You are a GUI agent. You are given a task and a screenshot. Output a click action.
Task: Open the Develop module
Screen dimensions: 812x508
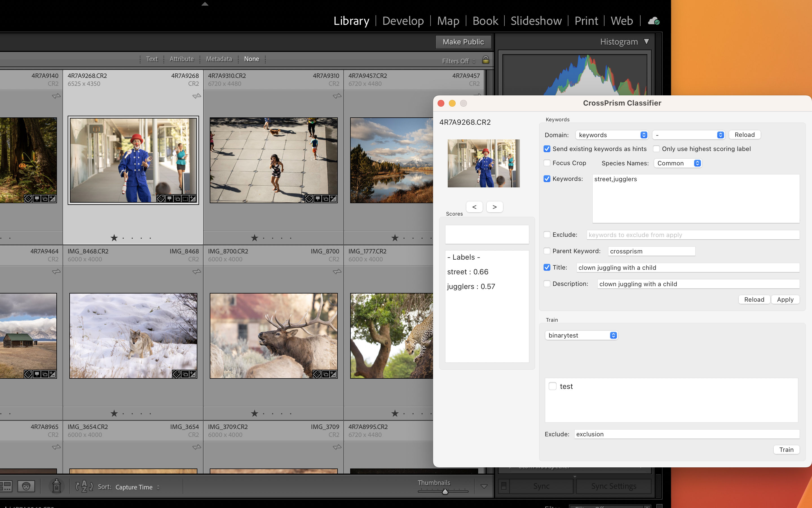point(403,21)
